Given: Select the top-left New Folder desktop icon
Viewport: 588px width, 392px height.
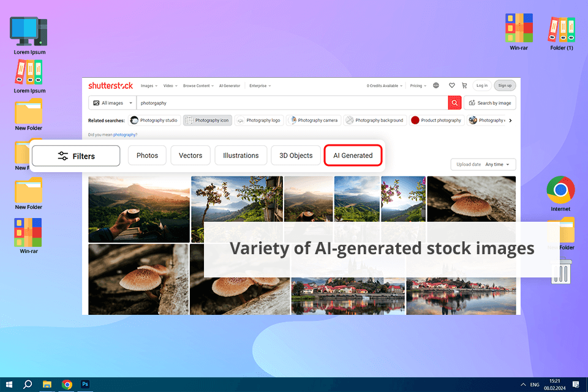Looking at the screenshot, I should (x=29, y=115).
